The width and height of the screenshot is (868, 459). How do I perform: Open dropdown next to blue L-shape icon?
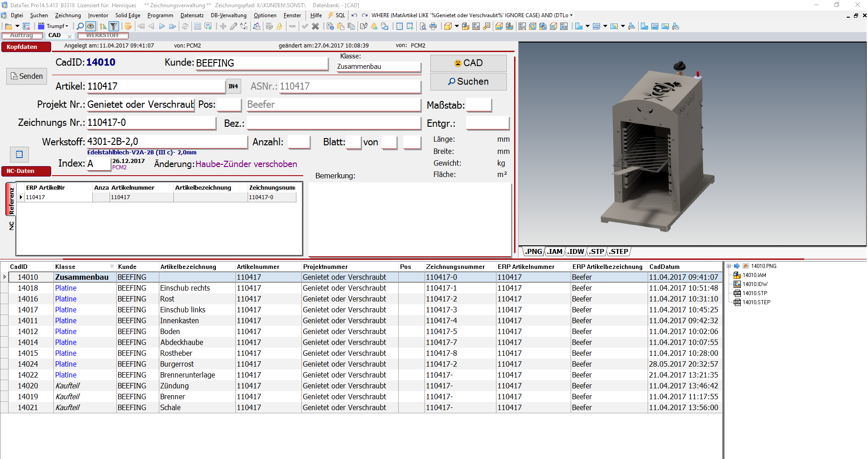(587, 26)
